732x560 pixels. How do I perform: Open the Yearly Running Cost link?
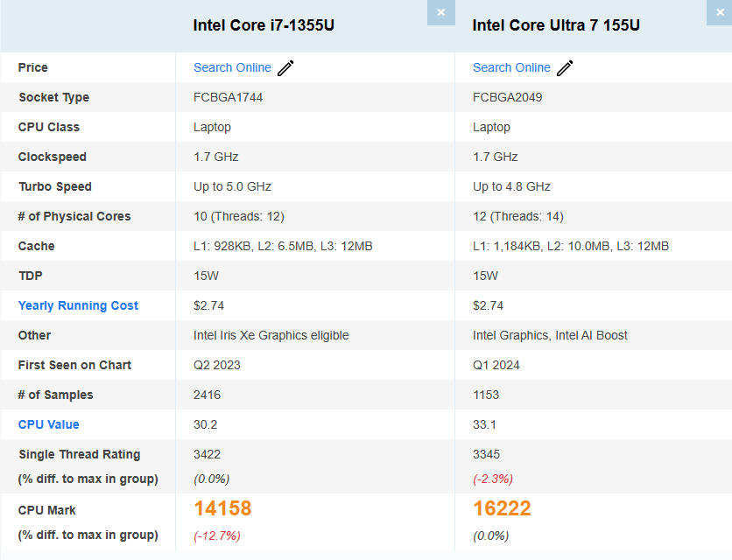tap(78, 305)
